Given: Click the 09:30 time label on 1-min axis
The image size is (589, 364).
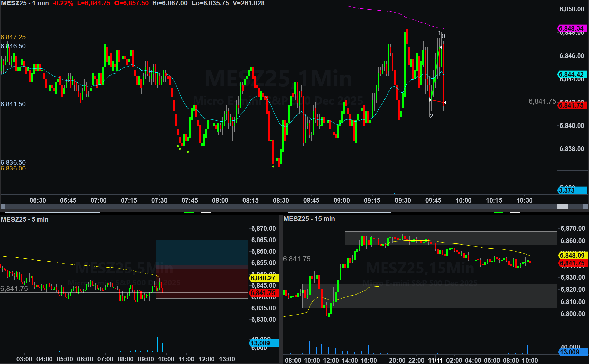Looking at the screenshot, I should click(x=403, y=200).
